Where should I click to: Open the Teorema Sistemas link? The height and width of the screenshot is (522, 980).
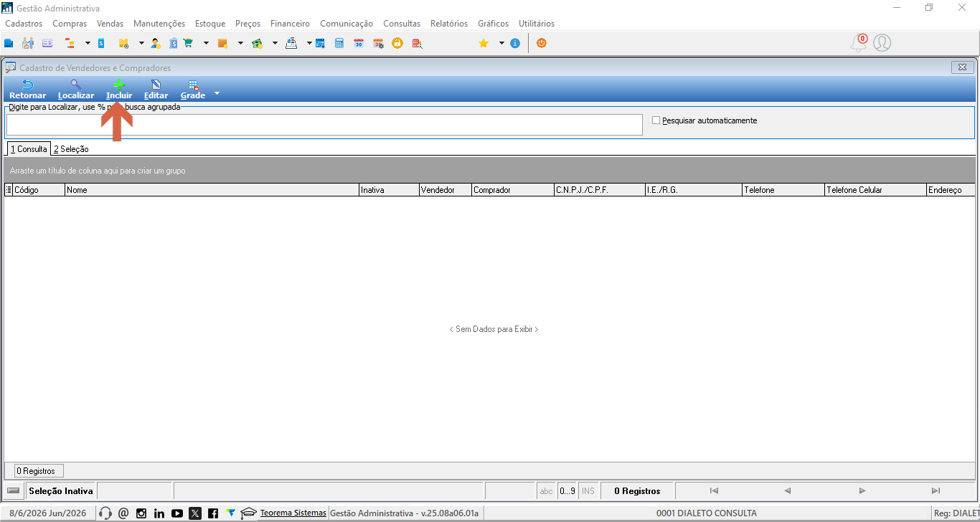coord(293,513)
